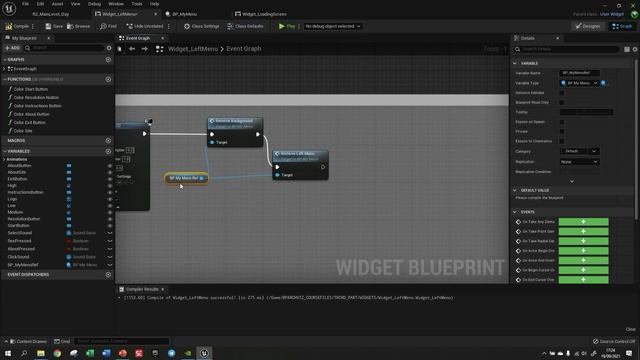This screenshot has height=360, width=640.
Task: Toggle visibility eye for AboutButton variable
Action: coord(109,166)
